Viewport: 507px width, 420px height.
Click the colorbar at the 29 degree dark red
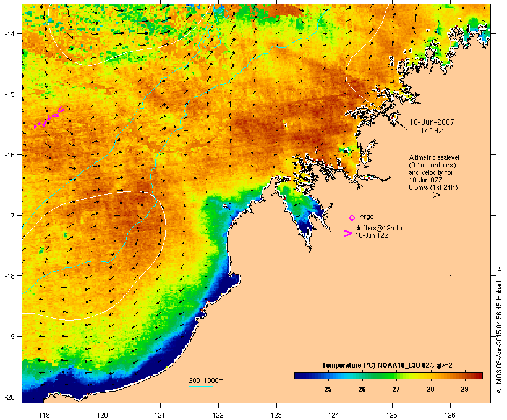464,376
